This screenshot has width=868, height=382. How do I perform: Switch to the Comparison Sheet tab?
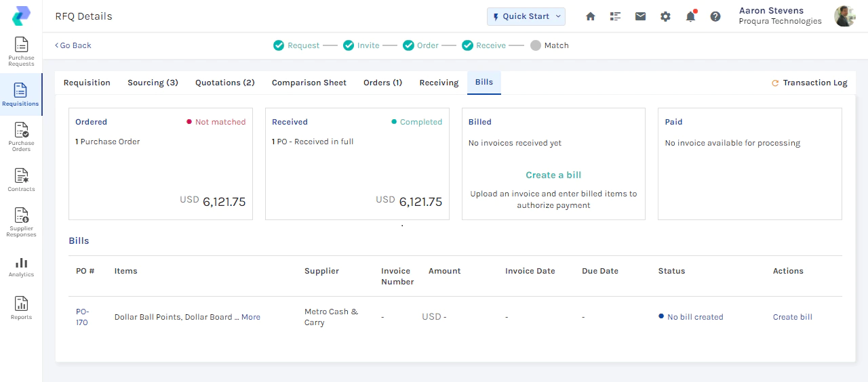(x=309, y=83)
